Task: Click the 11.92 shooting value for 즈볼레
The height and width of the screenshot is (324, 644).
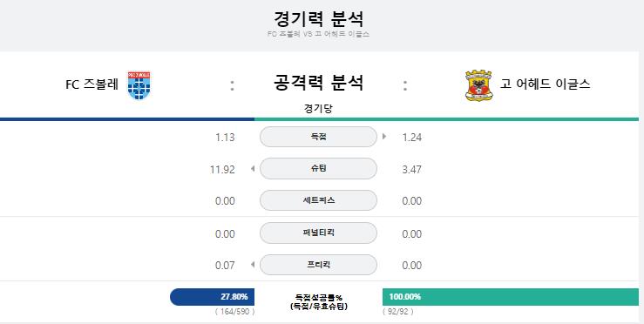Action: [x=222, y=169]
